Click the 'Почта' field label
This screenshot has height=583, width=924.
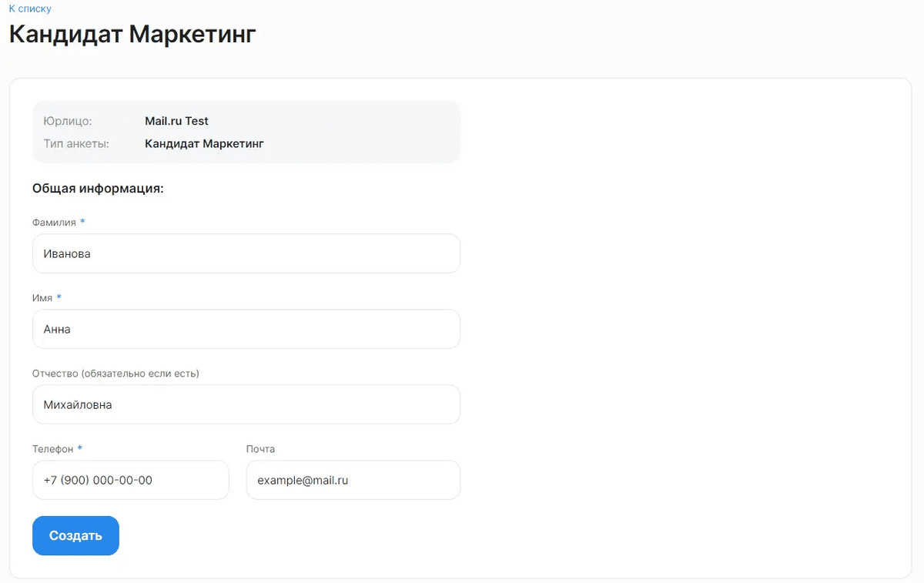260,449
